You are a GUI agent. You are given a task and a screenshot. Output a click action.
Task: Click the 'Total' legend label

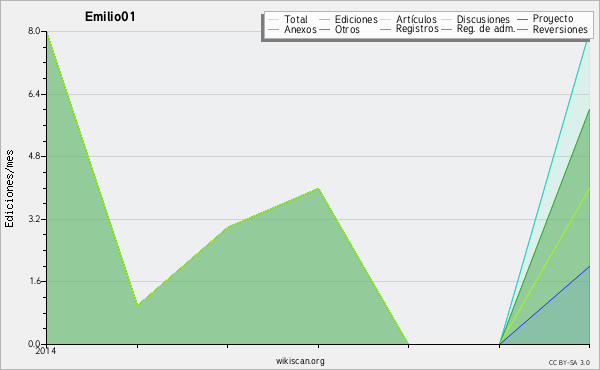tap(296, 19)
